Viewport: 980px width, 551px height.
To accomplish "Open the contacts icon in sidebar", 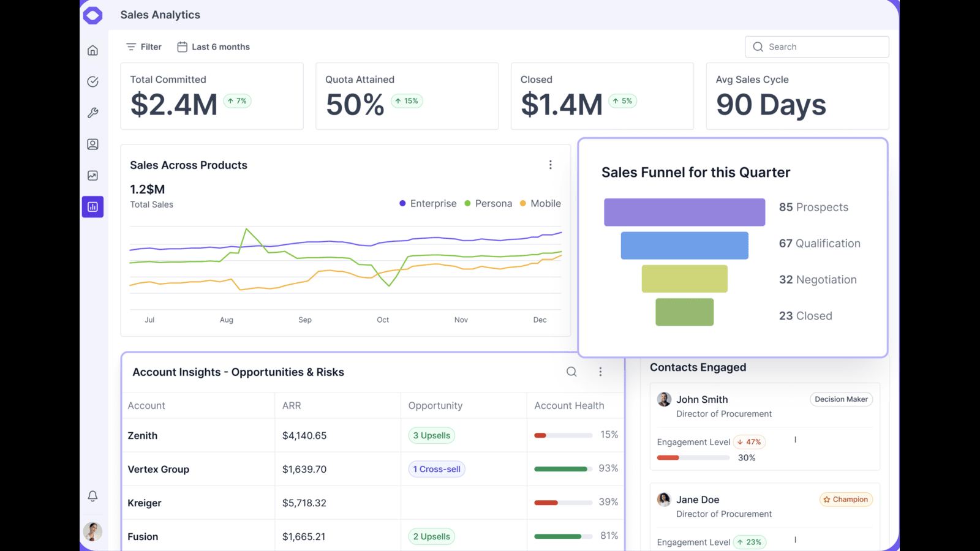I will tap(92, 144).
